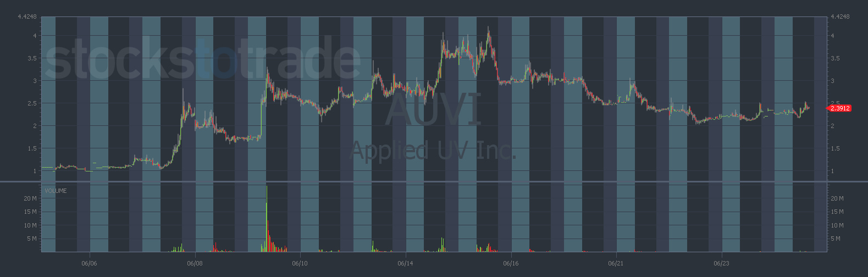Click the 4.4248 value on left axis
This screenshot has height=277, width=868.
tap(27, 16)
